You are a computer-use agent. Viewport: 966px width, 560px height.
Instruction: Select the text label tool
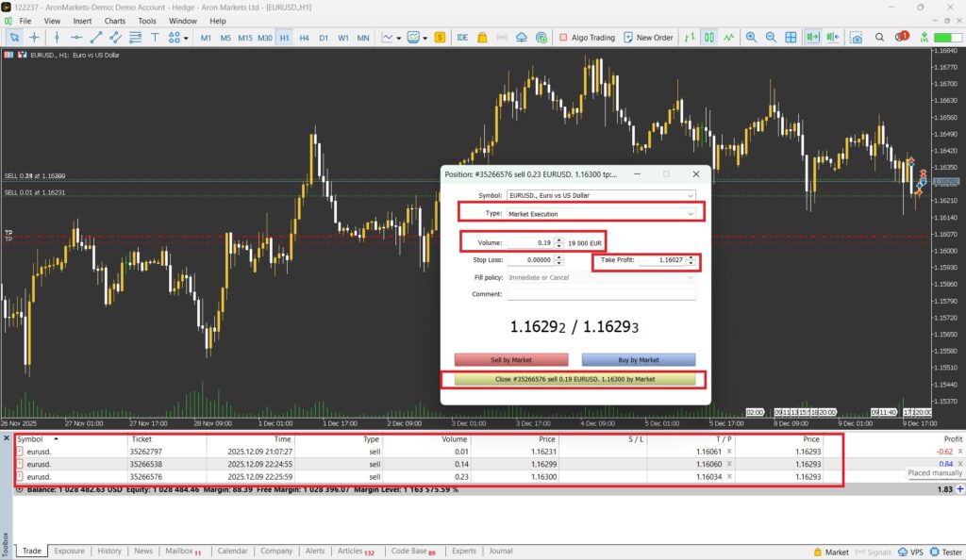[156, 38]
